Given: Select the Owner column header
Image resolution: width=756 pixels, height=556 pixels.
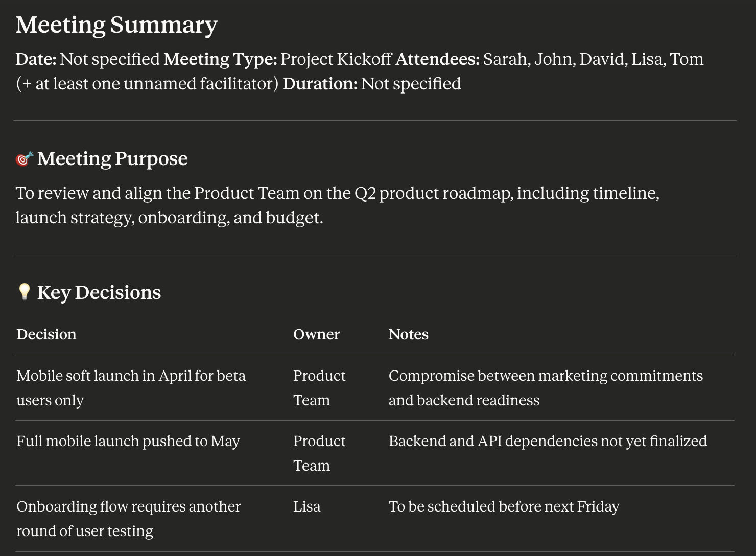Looking at the screenshot, I should pyautogui.click(x=316, y=334).
